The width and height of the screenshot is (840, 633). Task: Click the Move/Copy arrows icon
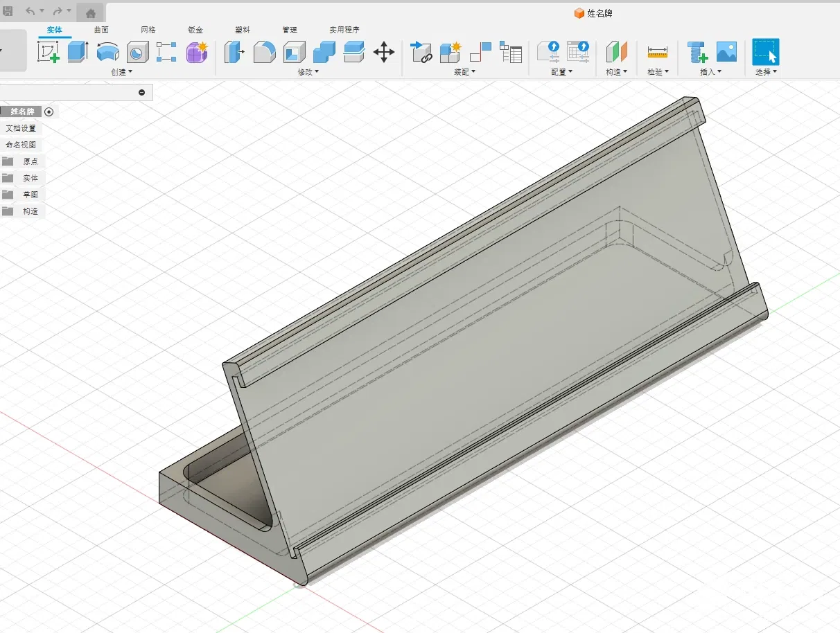point(383,52)
